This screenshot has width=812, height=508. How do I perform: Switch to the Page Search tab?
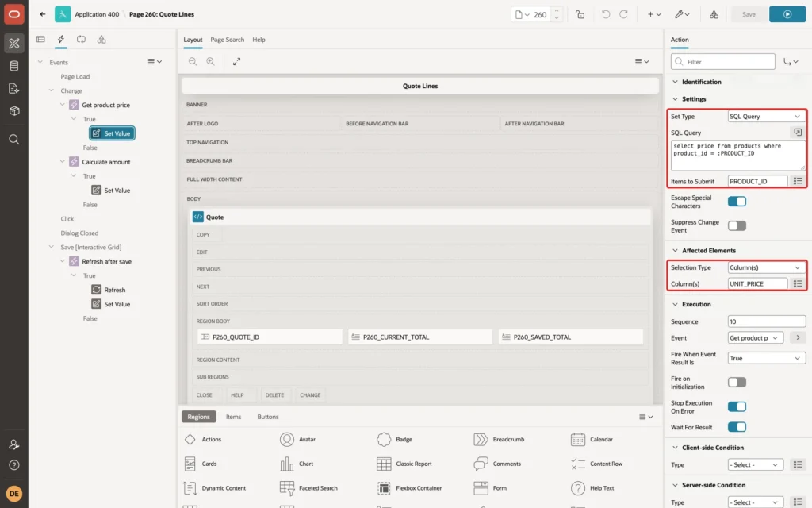pos(228,40)
